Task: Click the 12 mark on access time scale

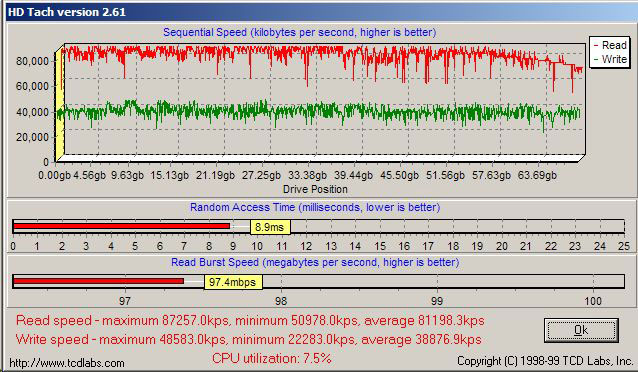Action: [x=306, y=246]
